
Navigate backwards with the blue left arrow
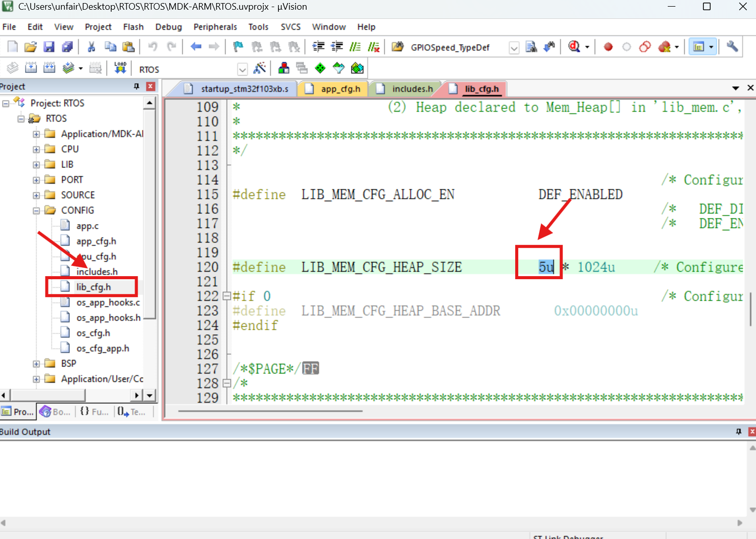(196, 47)
